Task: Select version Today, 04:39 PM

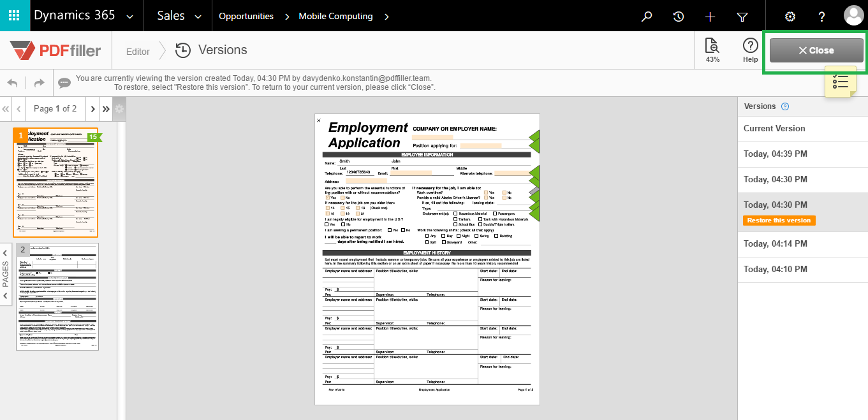Action: point(802,154)
